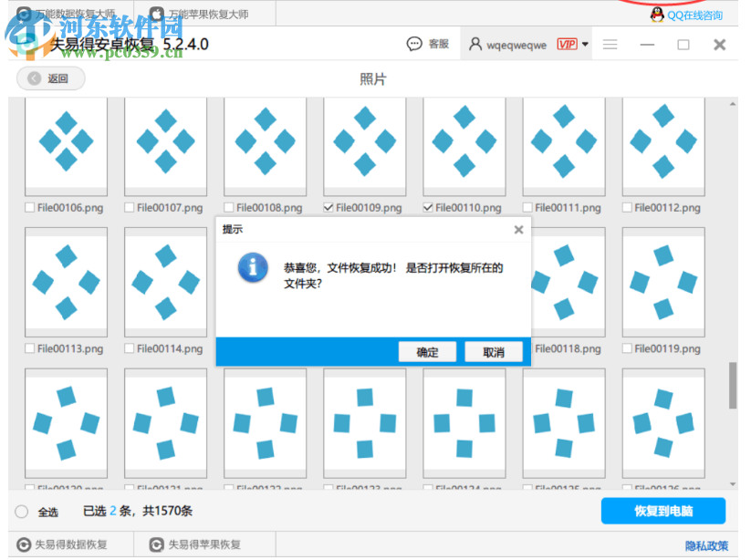This screenshot has height=560, width=751.
Task: Select the File00106.png thumbnail
Action: tap(66, 146)
